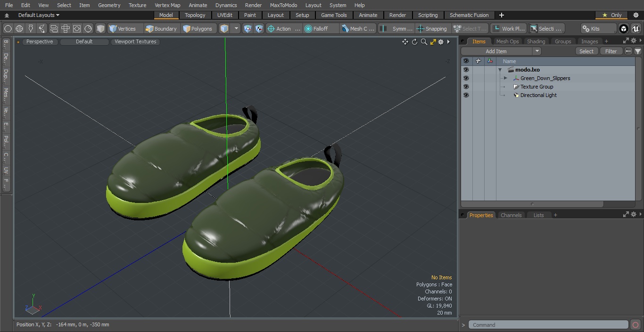Open the Add Item dropdown arrow
This screenshot has width=644, height=332.
(537, 51)
